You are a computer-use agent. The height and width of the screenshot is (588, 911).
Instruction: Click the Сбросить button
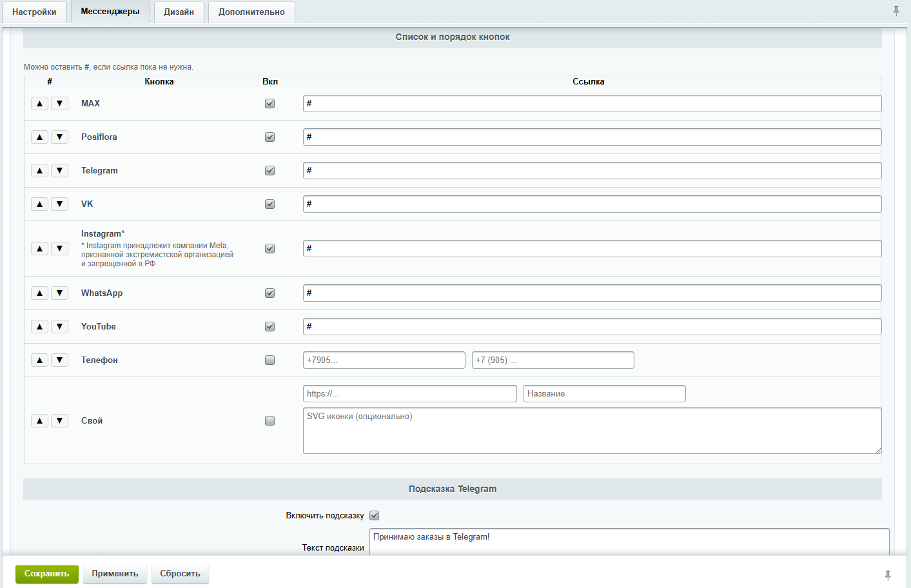(180, 574)
